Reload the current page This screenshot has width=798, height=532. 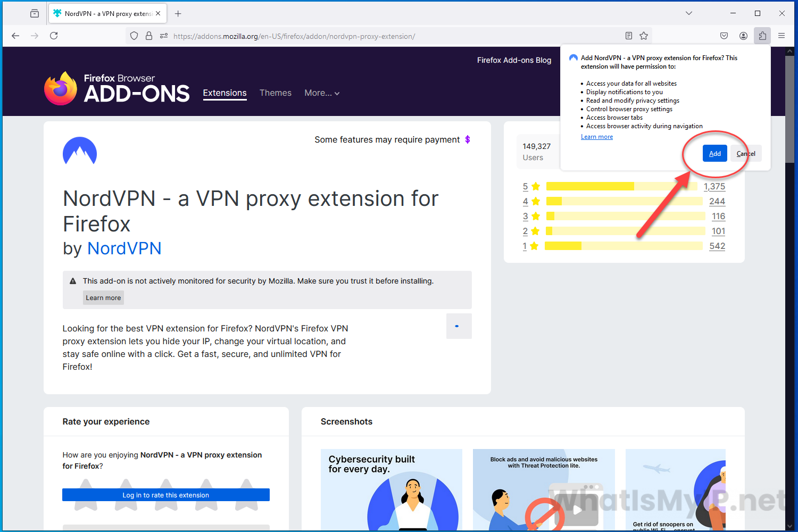(x=54, y=36)
